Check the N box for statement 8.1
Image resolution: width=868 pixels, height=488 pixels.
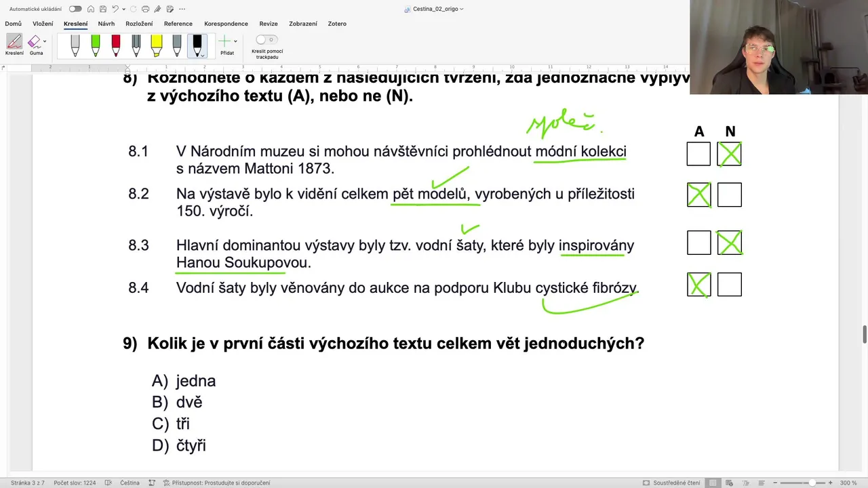tap(730, 154)
